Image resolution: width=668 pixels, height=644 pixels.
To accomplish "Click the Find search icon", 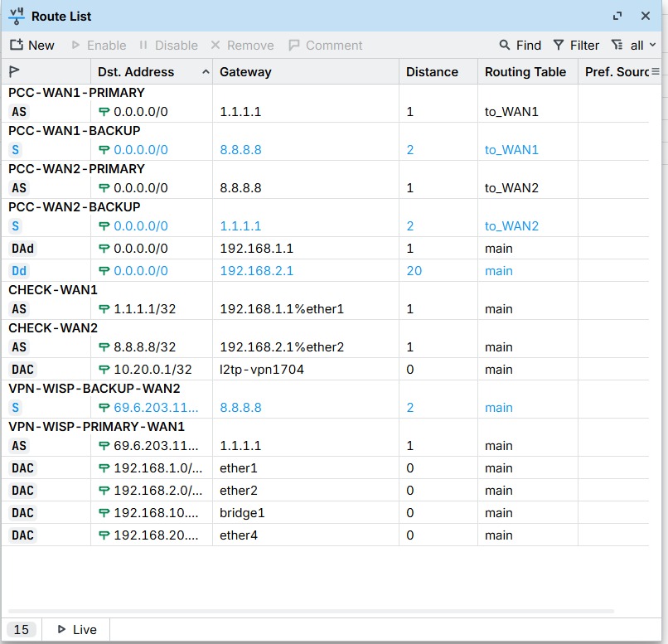I will click(505, 45).
